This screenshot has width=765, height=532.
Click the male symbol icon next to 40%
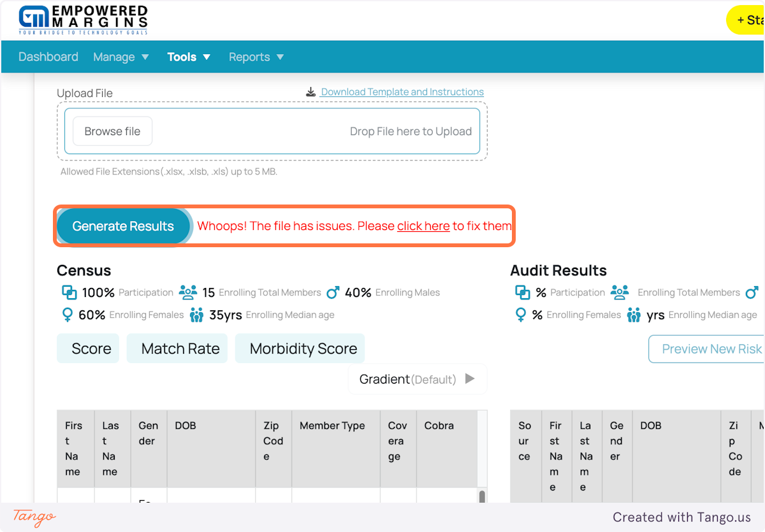pyautogui.click(x=333, y=292)
